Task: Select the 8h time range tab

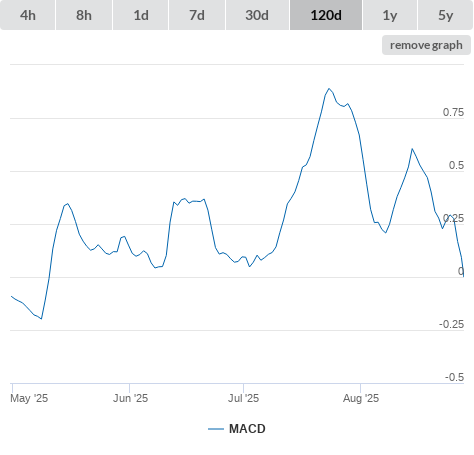Action: [84, 15]
